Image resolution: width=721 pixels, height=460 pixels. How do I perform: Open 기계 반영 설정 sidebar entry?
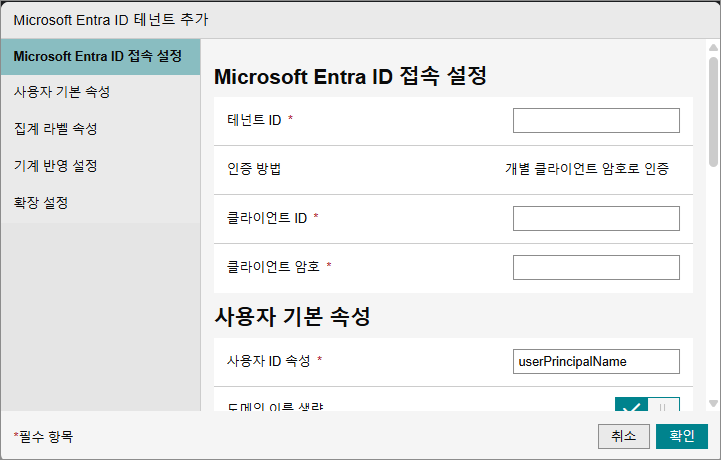(100, 166)
